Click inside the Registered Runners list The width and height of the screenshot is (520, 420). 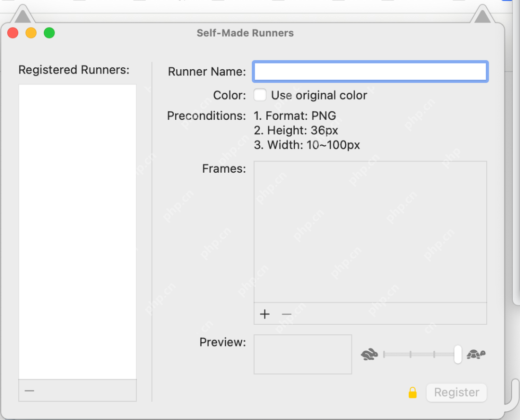pos(78,231)
